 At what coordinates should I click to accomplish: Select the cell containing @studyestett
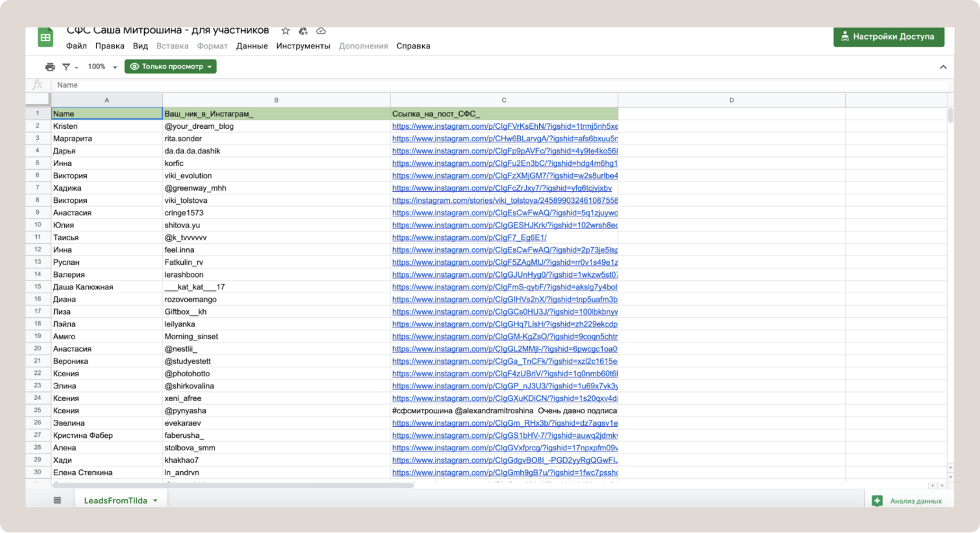click(276, 362)
